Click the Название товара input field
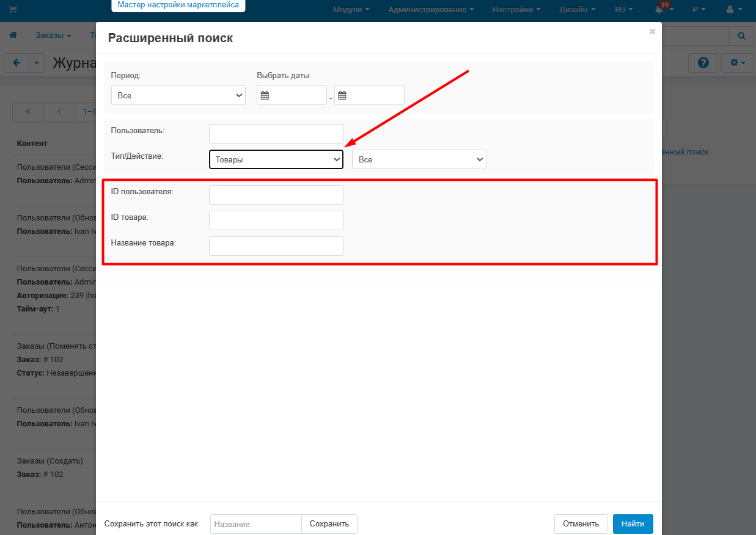756x535 pixels. point(276,246)
